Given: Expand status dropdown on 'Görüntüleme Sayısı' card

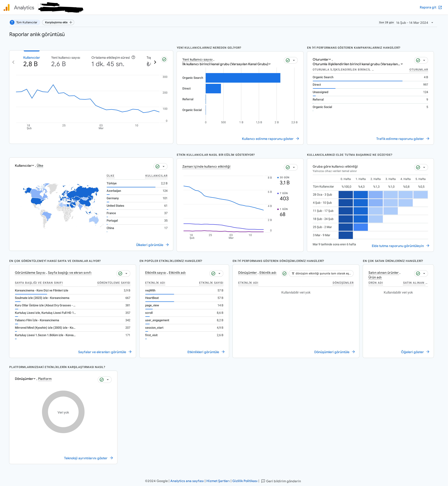Looking at the screenshot, I should coord(126,274).
